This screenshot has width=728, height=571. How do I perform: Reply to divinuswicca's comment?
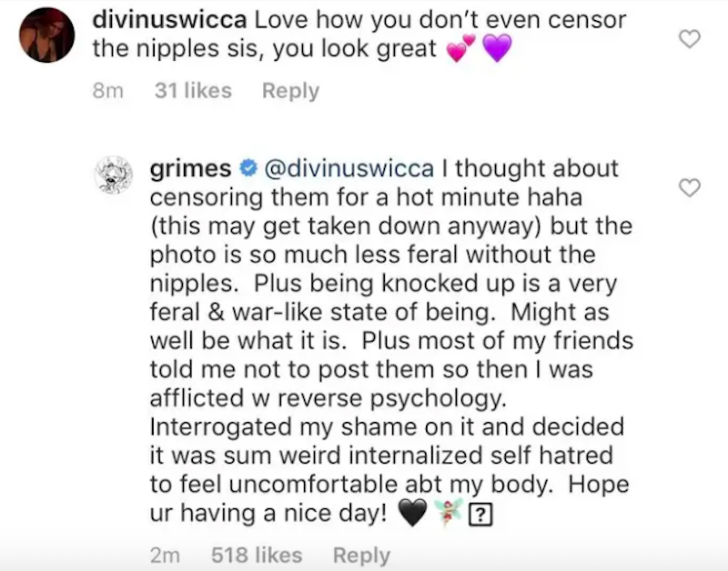[290, 90]
